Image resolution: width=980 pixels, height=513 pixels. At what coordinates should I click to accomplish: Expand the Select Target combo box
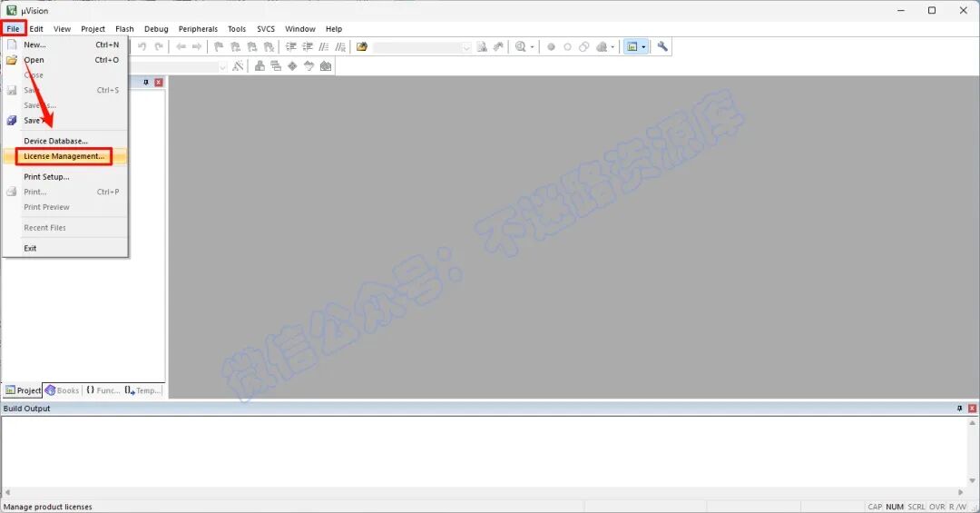[x=222, y=67]
